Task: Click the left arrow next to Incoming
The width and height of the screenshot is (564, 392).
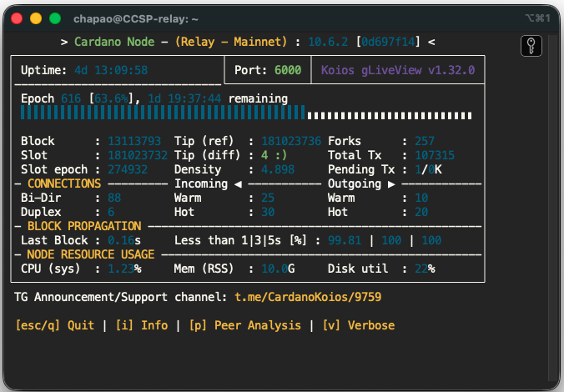Action: [x=238, y=183]
